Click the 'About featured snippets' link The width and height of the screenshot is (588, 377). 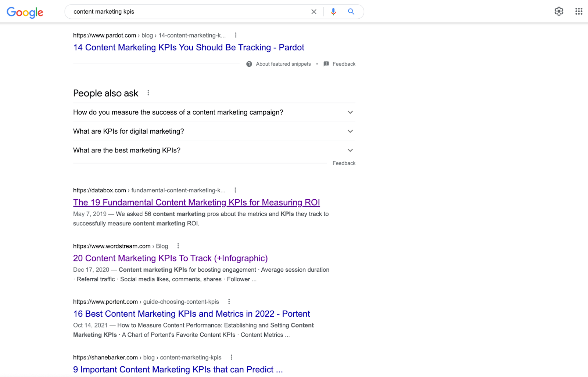pyautogui.click(x=283, y=64)
